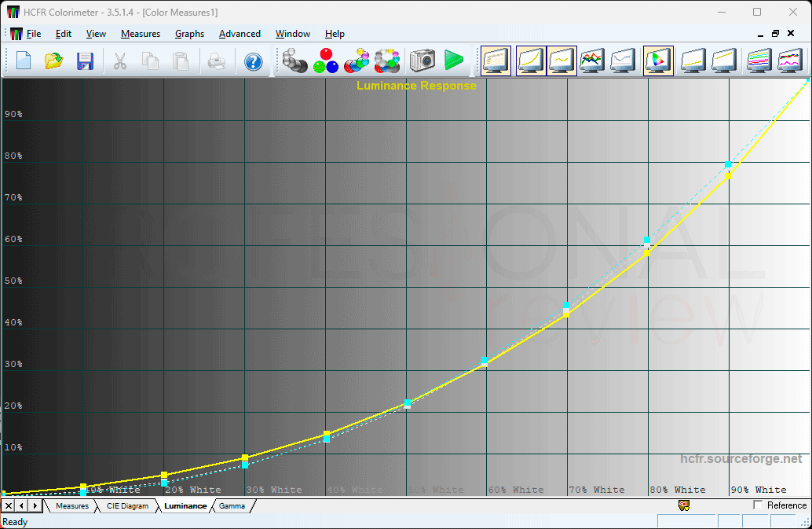This screenshot has height=529, width=812.
Task: Open the Graphs menu
Action: tap(189, 34)
